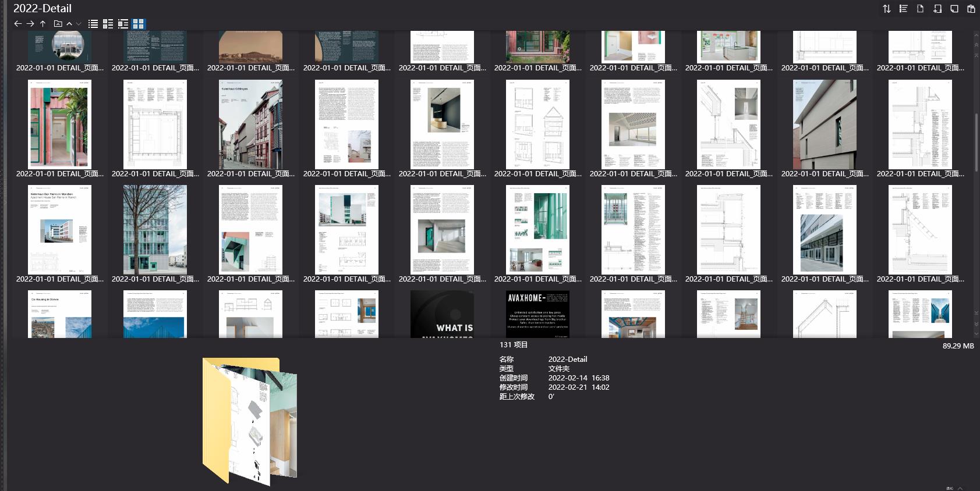Switch to plain list view
The height and width of the screenshot is (491, 980).
93,24
